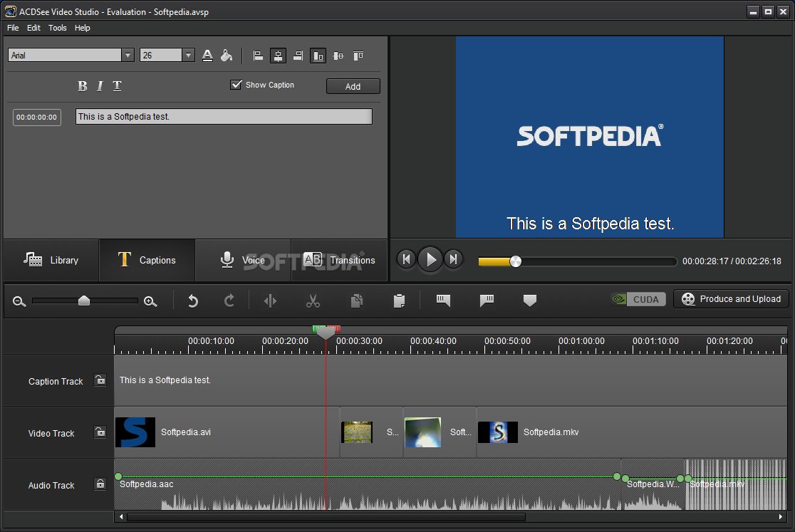Cut the selected clip with scissors

pos(313,301)
